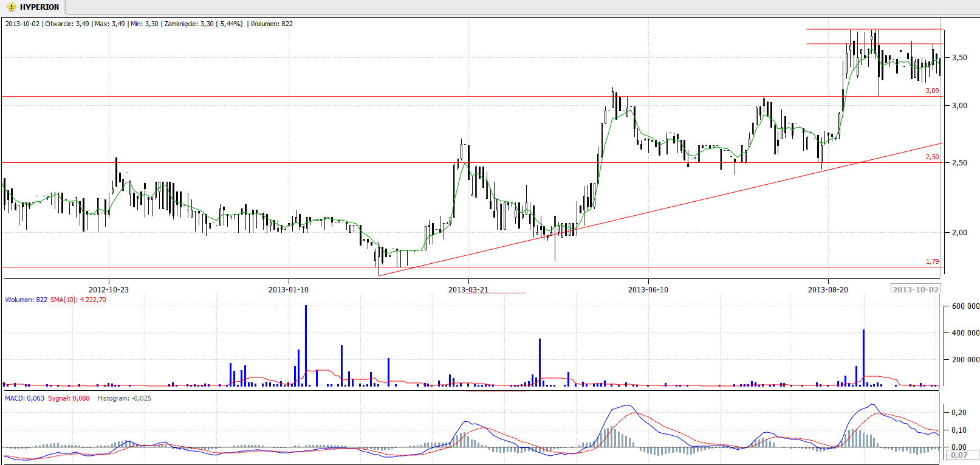
Task: Select the red 3,09 resistance level label
Action: [x=932, y=91]
